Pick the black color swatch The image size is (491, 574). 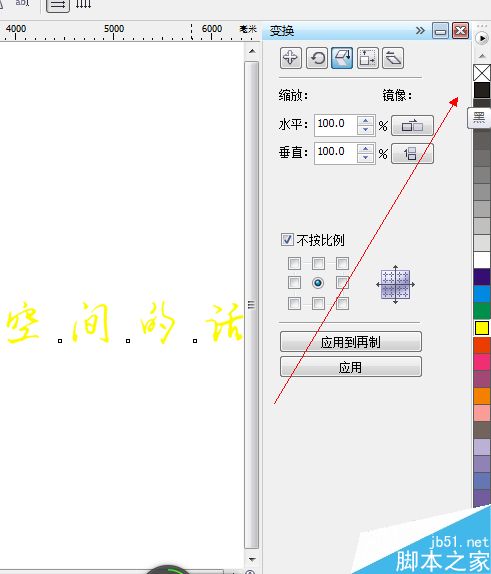point(482,90)
